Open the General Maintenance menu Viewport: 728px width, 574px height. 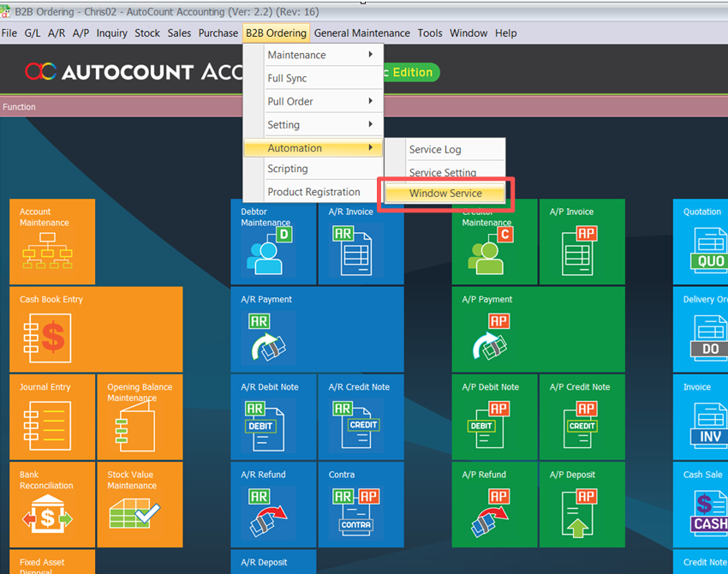point(361,33)
